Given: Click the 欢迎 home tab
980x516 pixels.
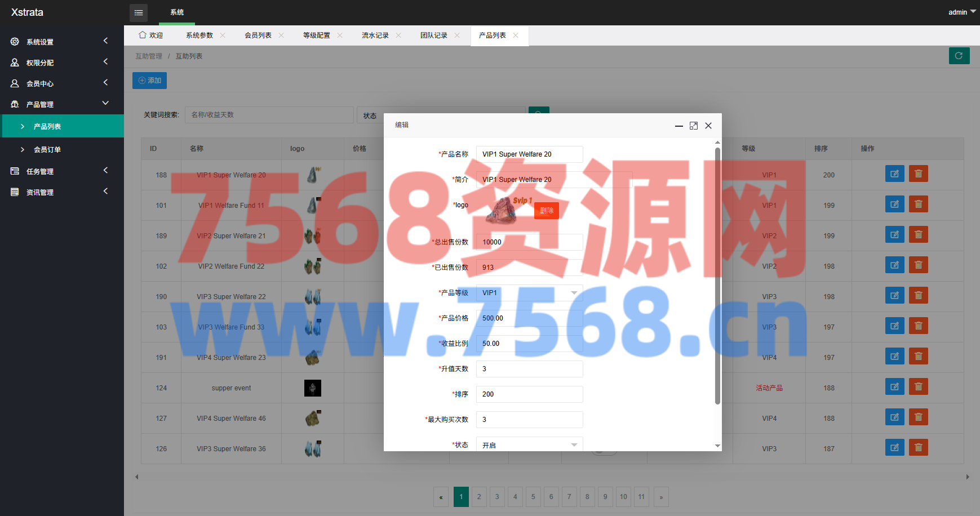Looking at the screenshot, I should click(x=150, y=35).
